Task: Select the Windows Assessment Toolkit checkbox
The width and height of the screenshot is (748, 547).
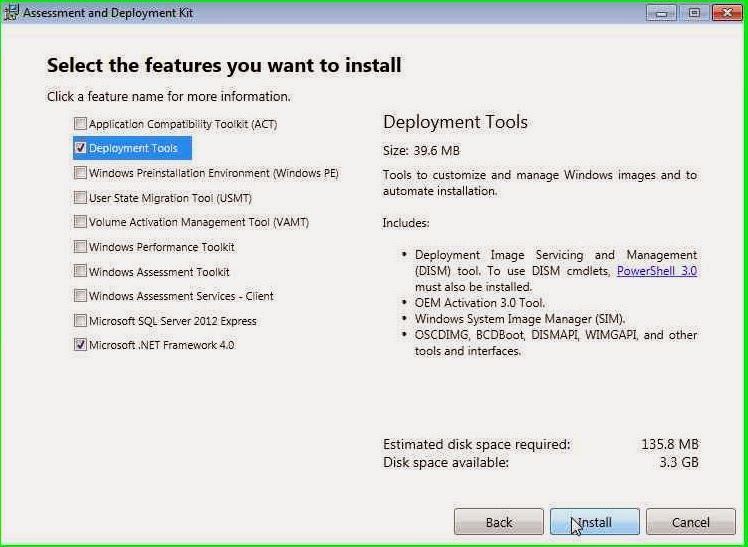Action: point(81,271)
